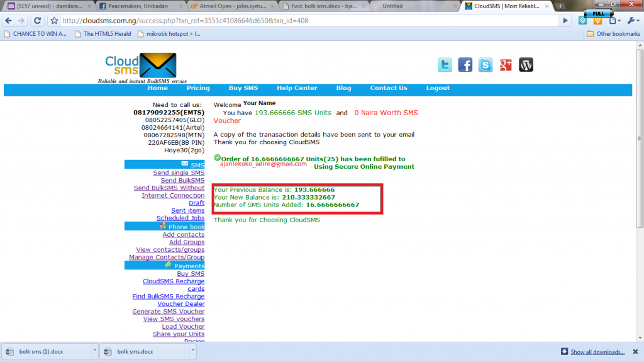
Task: Open the WordPress social icon
Action: [x=526, y=65]
